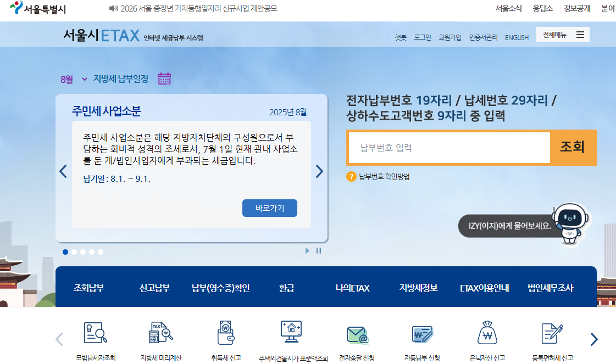
Task: Click the 서울시 ETAX site logo
Action: click(x=101, y=35)
